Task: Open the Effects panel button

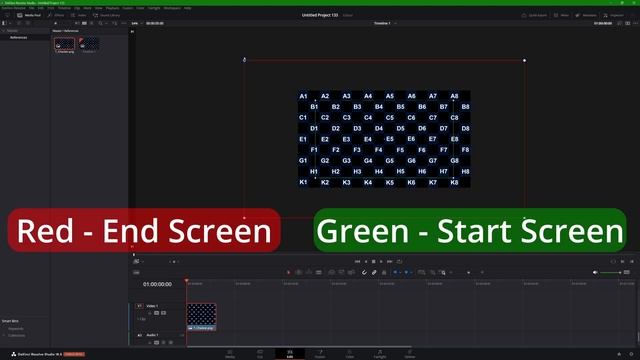Action: click(x=56, y=15)
